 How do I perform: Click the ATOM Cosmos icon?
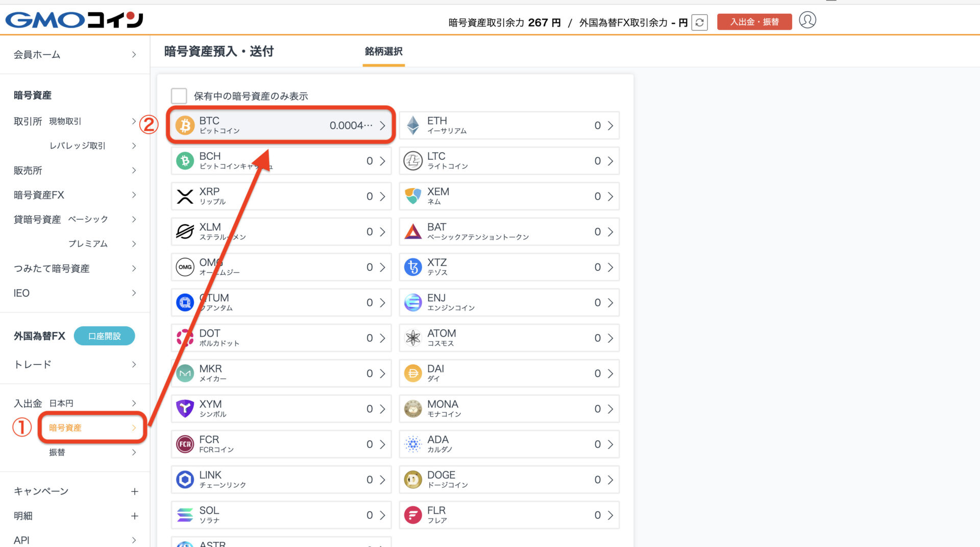click(x=413, y=338)
